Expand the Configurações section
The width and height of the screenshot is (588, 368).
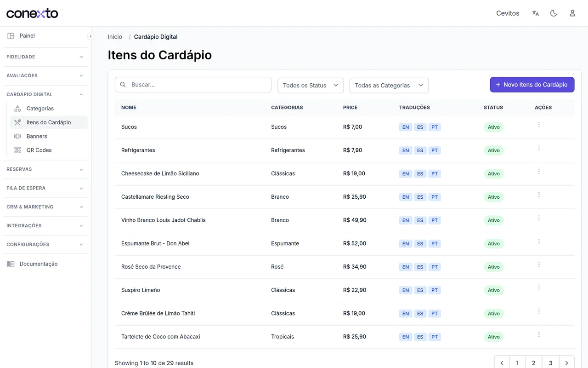(x=45, y=245)
